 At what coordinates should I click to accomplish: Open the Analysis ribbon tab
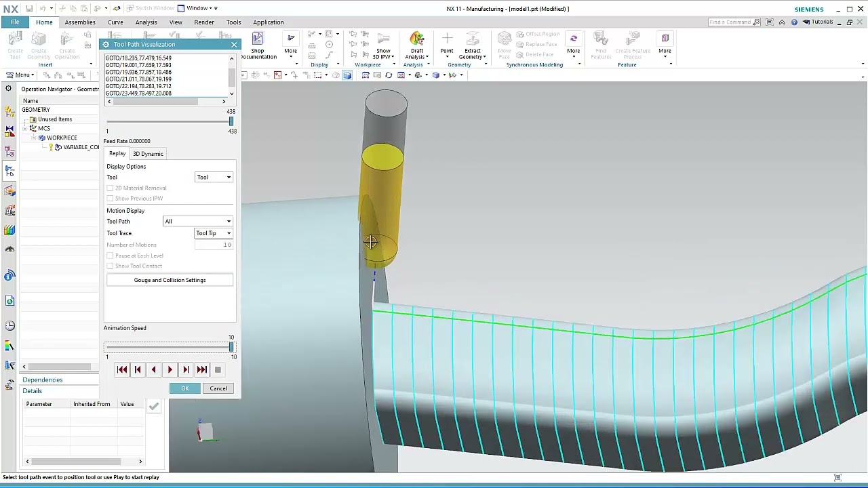(x=146, y=22)
